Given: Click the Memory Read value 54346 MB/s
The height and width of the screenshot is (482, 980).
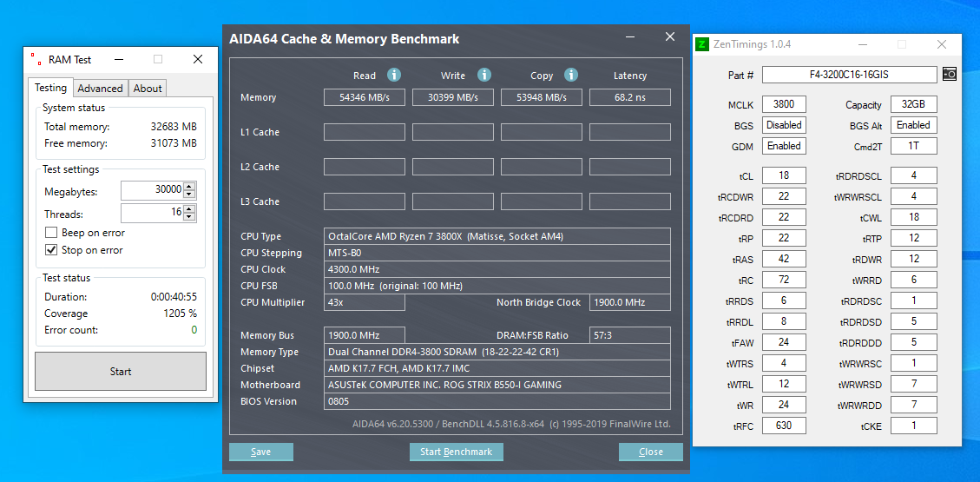Looking at the screenshot, I should point(365,97).
